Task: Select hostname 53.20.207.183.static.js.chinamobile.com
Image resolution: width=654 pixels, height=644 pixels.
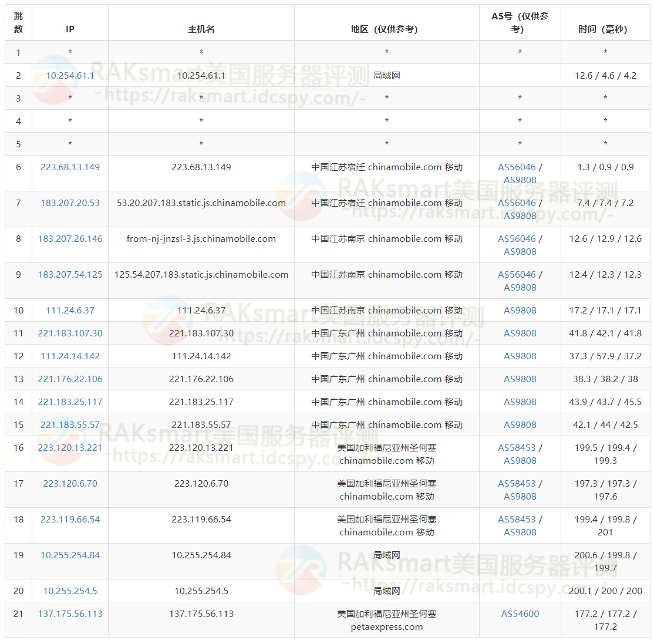Action: (201, 203)
